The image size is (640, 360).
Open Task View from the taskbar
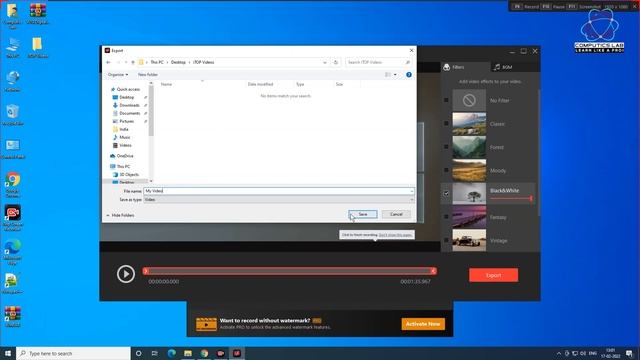coord(155,353)
